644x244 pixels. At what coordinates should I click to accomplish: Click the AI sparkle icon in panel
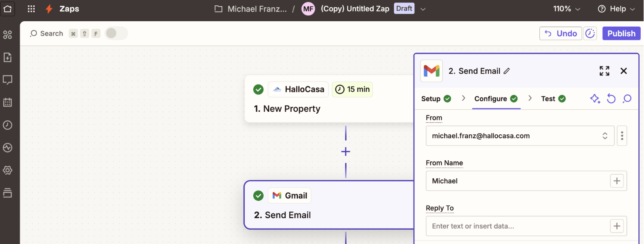click(595, 99)
